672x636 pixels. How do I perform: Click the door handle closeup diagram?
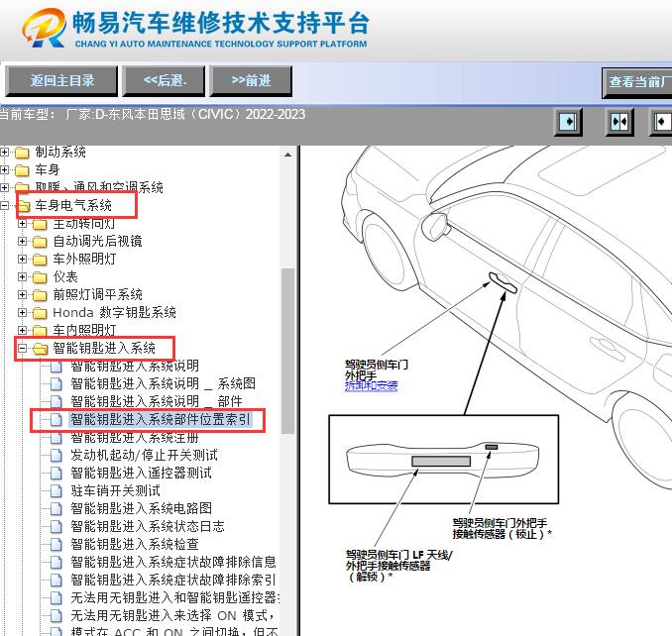[444, 460]
